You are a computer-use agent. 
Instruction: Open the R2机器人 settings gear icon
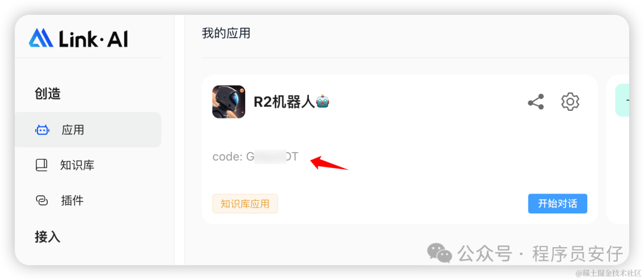point(570,101)
